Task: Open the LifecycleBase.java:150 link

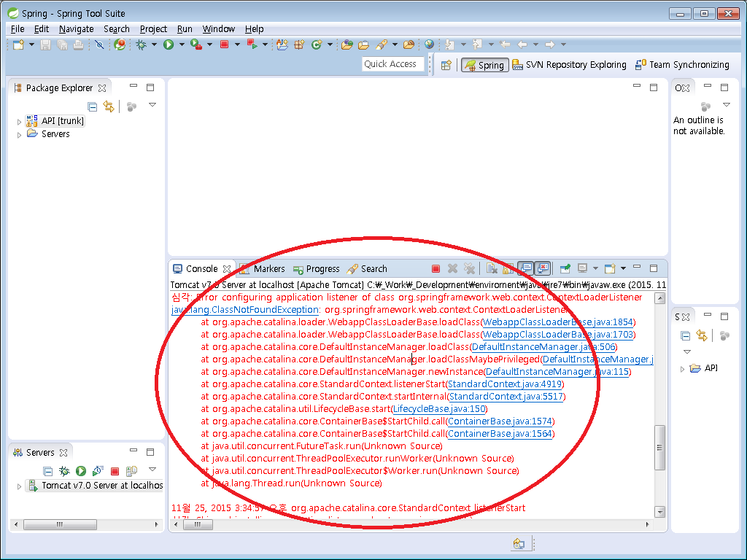Action: coord(439,409)
